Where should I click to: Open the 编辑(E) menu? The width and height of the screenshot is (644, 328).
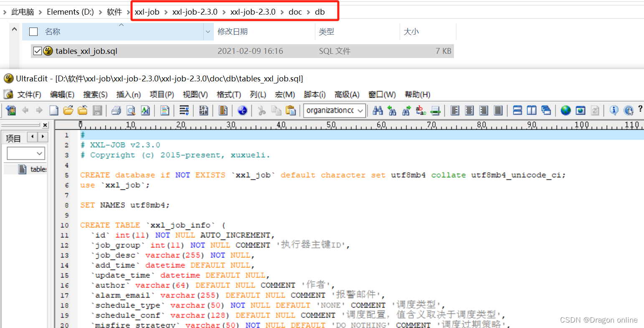pyautogui.click(x=62, y=94)
